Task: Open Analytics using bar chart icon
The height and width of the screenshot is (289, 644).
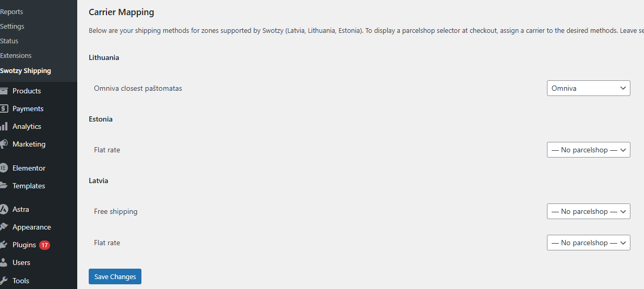Action: (x=3, y=126)
